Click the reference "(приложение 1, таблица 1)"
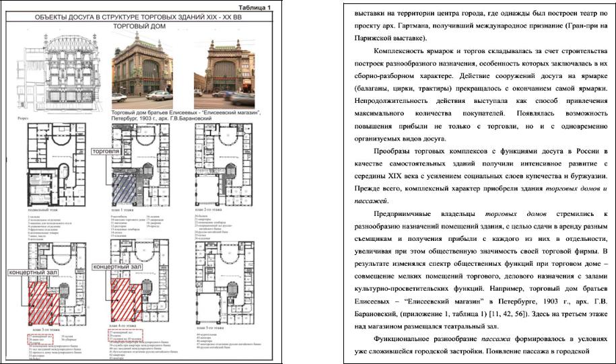The width and height of the screenshot is (616, 364). (x=444, y=314)
